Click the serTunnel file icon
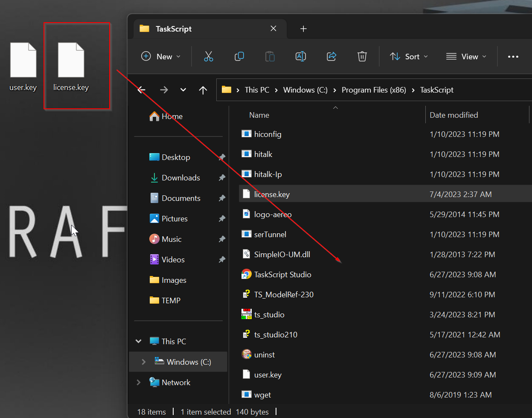This screenshot has height=418, width=532. pyautogui.click(x=246, y=234)
